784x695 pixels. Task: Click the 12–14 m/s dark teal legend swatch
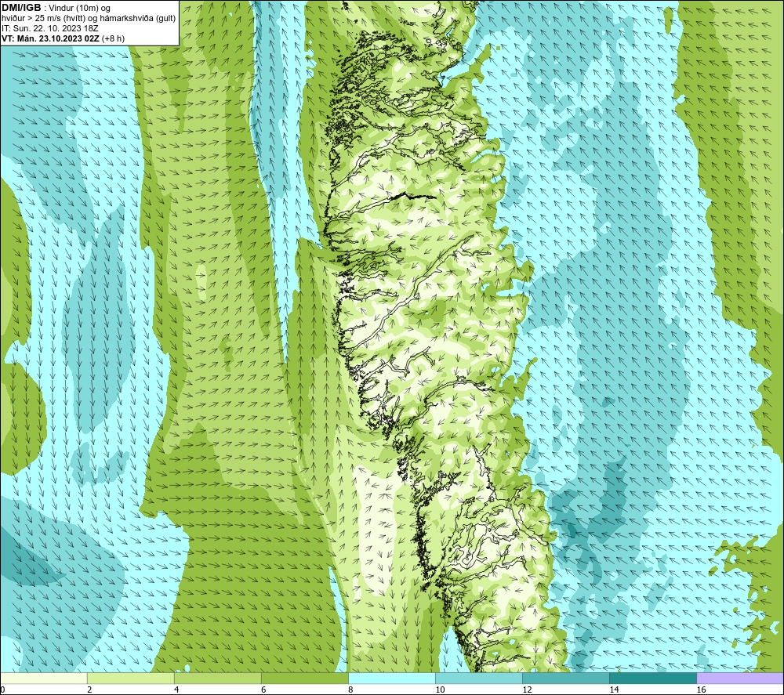(565, 679)
